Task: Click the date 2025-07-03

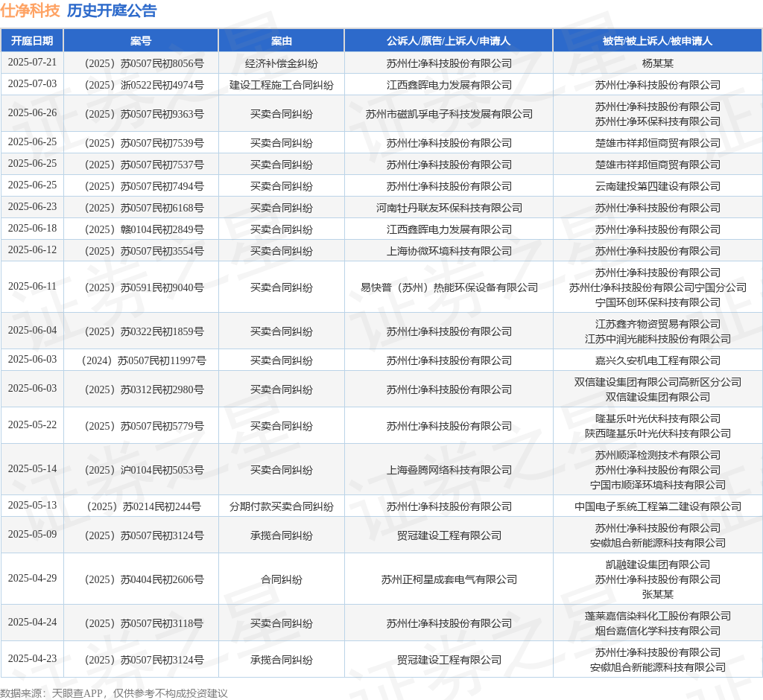Action: pos(32,84)
